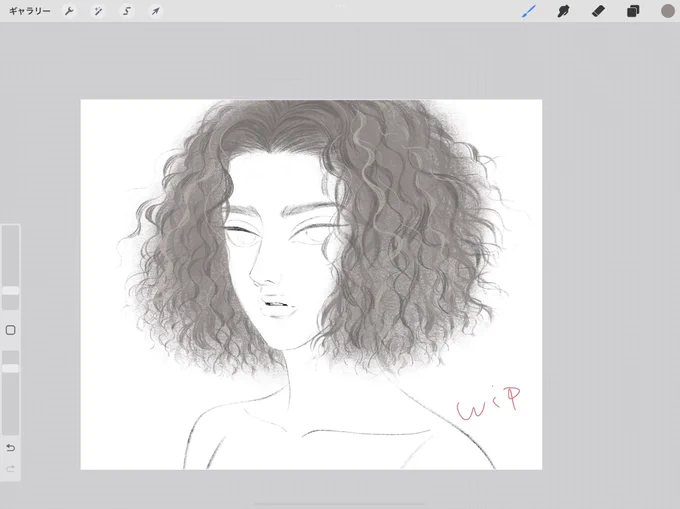680x509 pixels.
Task: Activate the Selection S-shaped tool
Action: click(x=127, y=11)
